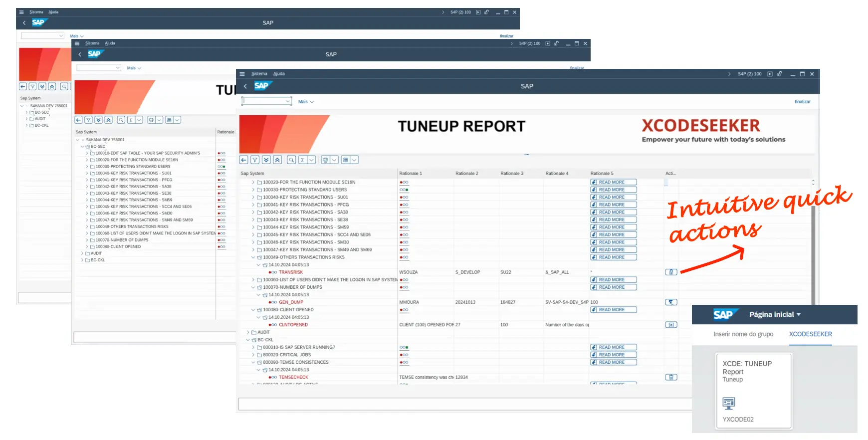Screen dimensions: 868x440
Task: Click READ MORE for 100070-NUMBER OF DUMPS
Action: click(x=614, y=287)
